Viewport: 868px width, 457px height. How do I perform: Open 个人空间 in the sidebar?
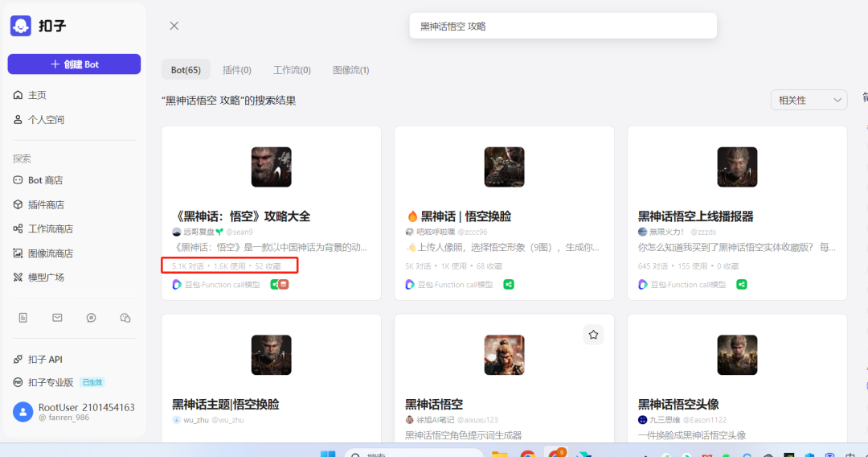[39, 120]
